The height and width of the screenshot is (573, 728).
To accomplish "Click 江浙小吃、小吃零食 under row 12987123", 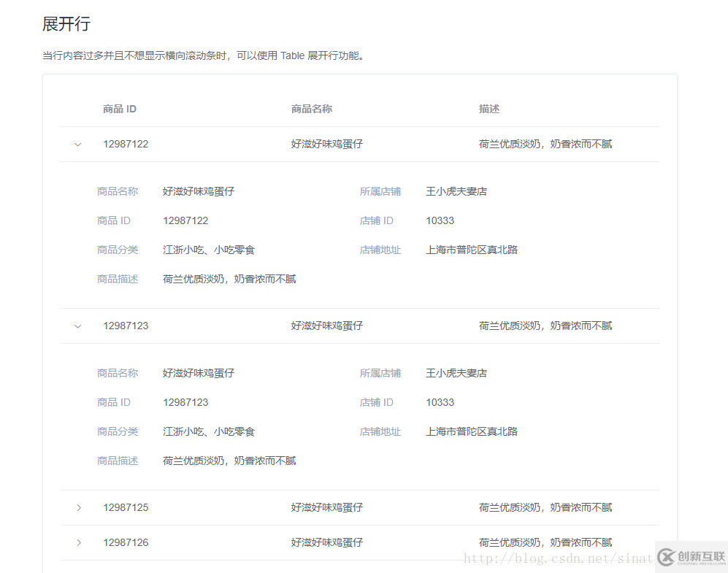I will [209, 432].
